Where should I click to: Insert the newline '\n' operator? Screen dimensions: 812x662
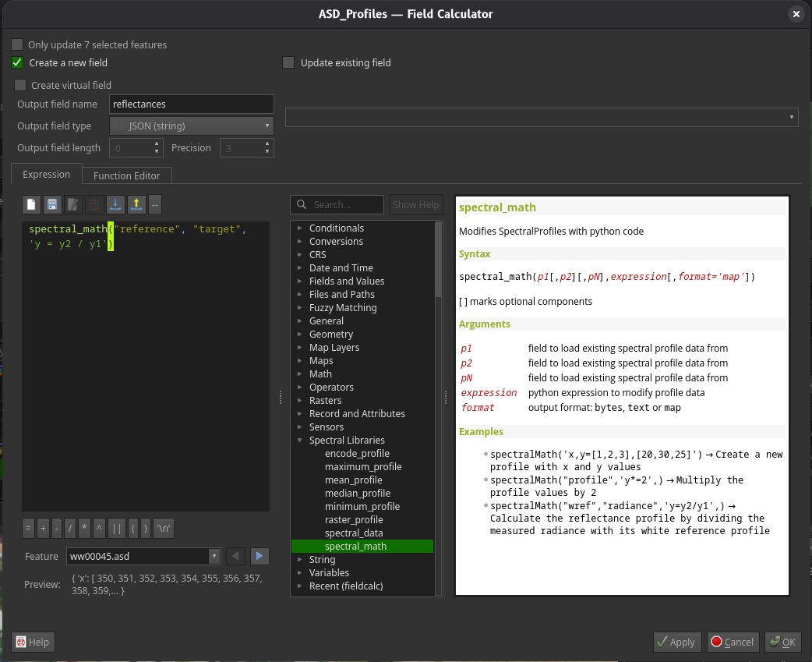tap(164, 529)
